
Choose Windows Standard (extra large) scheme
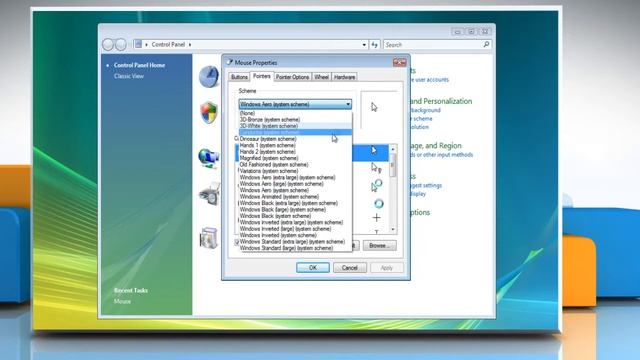coord(295,242)
